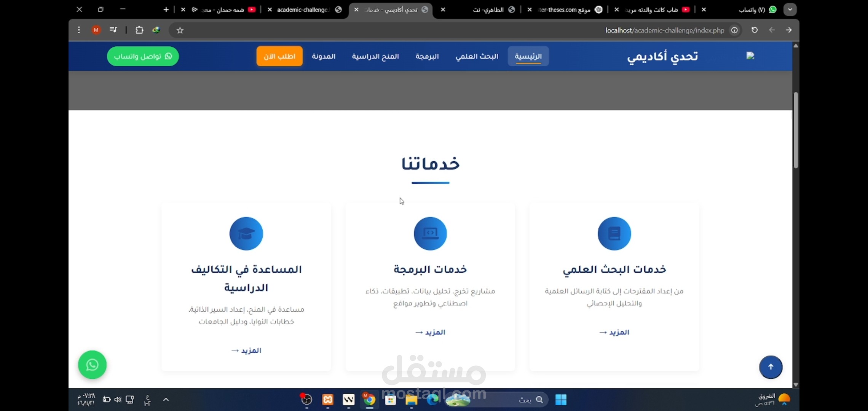Open المنح الدراسية in the navigation bar
Screen dimensions: 868x411
375,56
